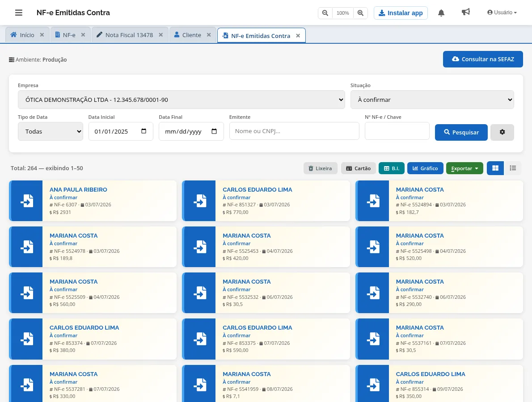Switch to list view
Viewport: 532px width, 402px height.
point(513,168)
